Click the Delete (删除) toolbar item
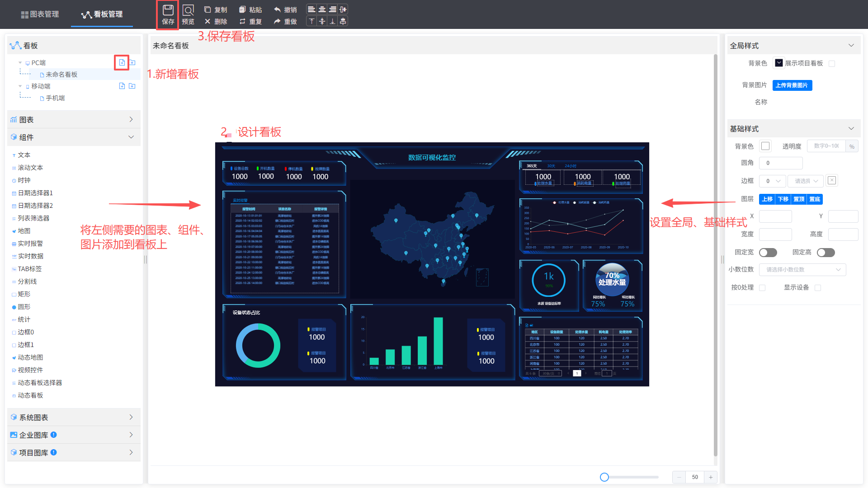The width and height of the screenshot is (868, 488). point(216,21)
